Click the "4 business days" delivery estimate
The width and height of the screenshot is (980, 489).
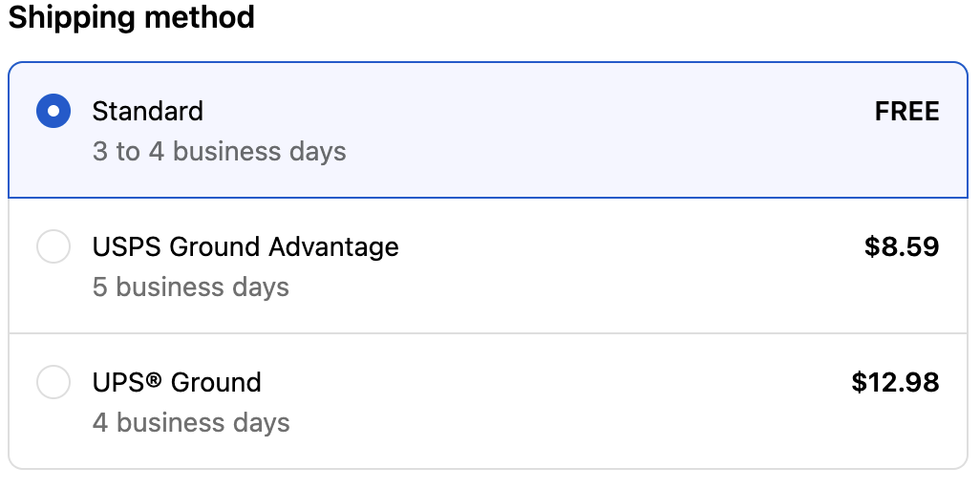(x=191, y=423)
